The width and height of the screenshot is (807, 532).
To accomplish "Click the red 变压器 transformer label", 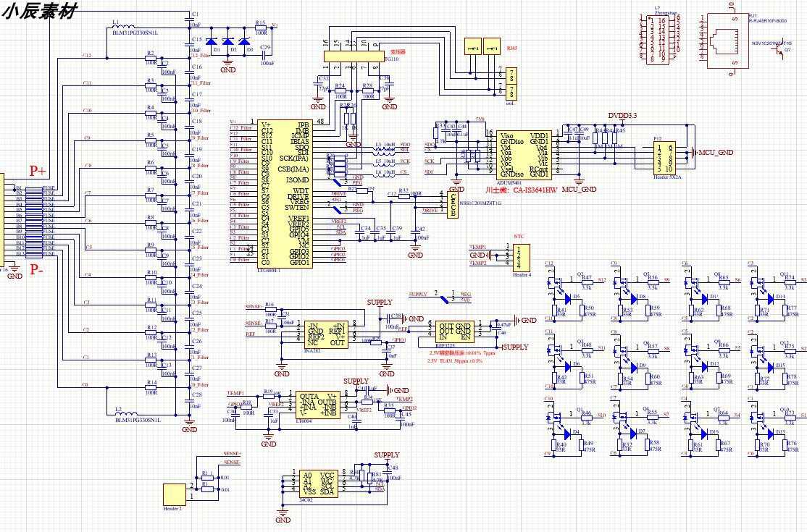I will (x=398, y=52).
